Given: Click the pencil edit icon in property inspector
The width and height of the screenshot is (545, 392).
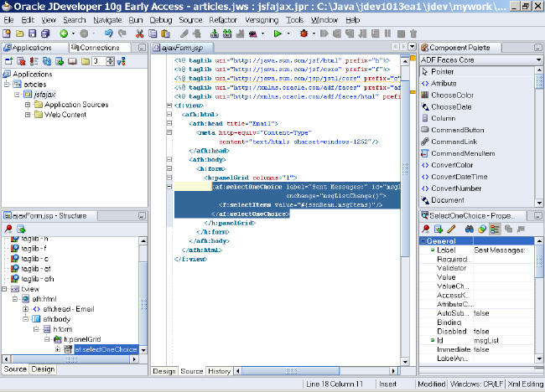Looking at the screenshot, I should point(451,229).
